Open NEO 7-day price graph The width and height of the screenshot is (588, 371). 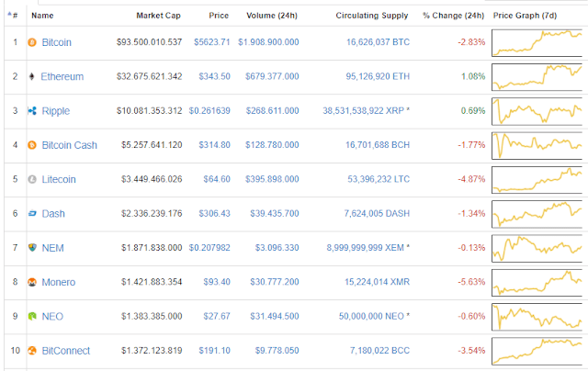click(x=537, y=317)
